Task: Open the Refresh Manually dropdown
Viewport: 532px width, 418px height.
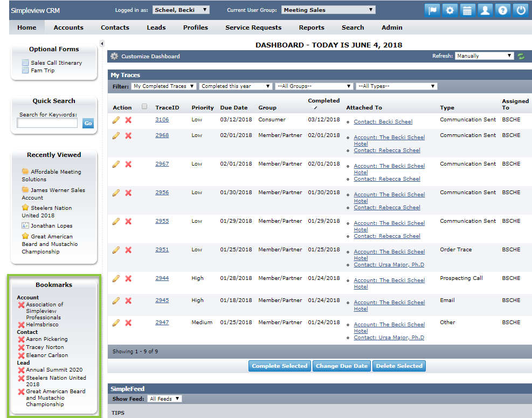Action: click(484, 56)
